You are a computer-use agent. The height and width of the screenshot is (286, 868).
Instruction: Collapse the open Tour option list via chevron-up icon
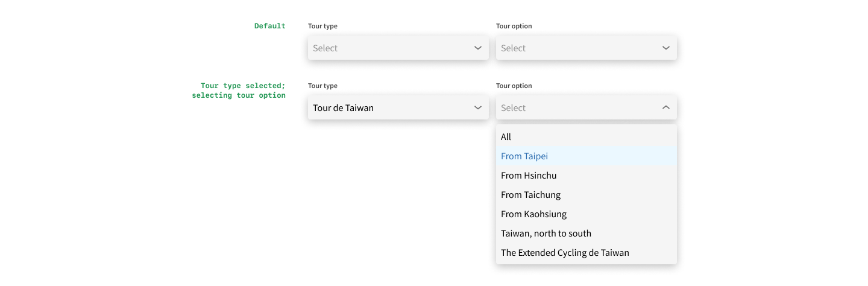(666, 107)
